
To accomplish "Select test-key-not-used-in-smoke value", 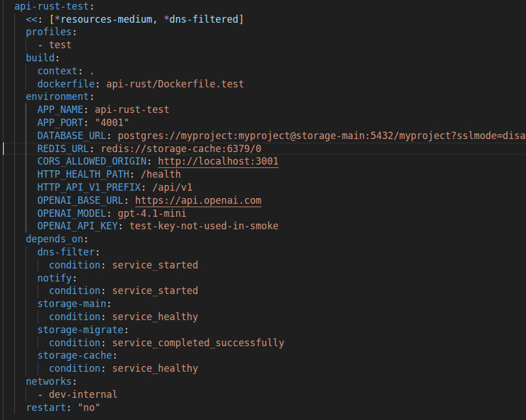I will click(x=204, y=226).
